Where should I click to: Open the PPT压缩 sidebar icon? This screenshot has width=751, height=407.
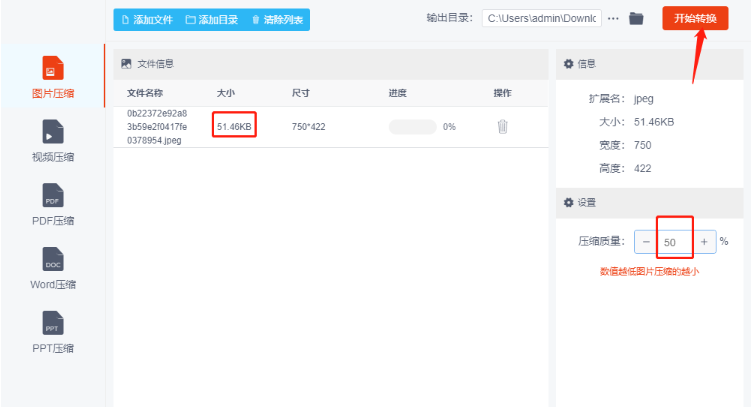(53, 323)
